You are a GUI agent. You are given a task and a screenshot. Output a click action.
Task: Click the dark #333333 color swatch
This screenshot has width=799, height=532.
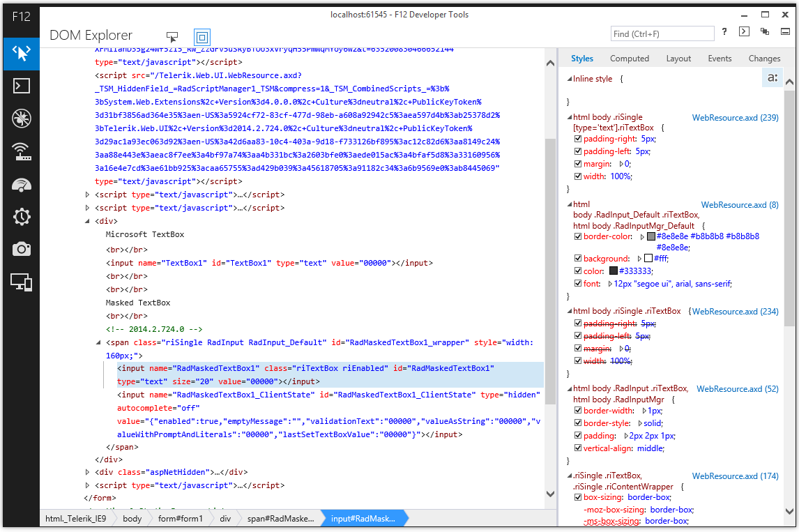pyautogui.click(x=614, y=271)
